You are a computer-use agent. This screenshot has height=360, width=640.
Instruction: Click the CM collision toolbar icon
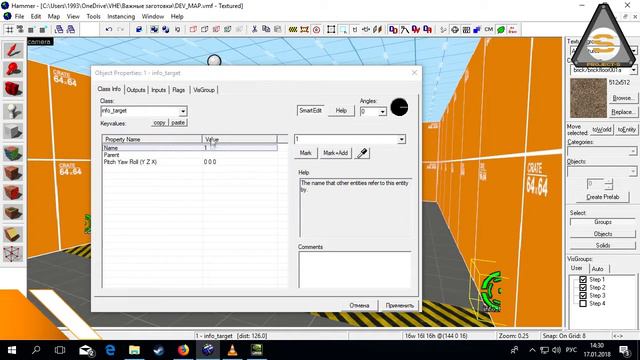489,29
